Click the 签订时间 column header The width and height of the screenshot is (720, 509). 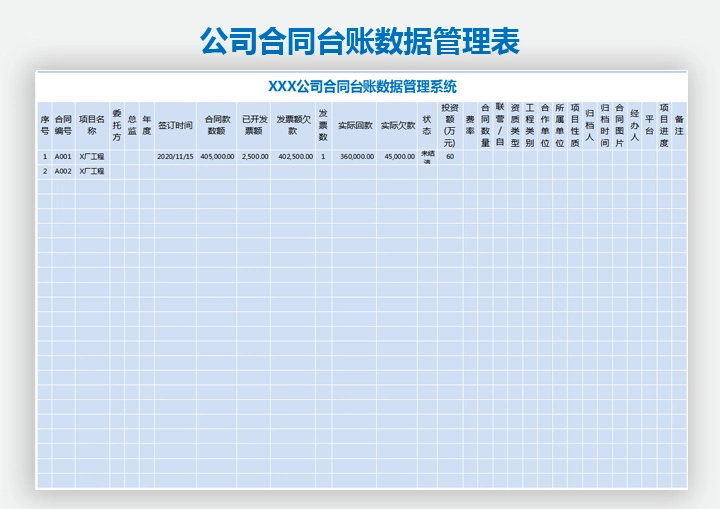[x=175, y=125]
